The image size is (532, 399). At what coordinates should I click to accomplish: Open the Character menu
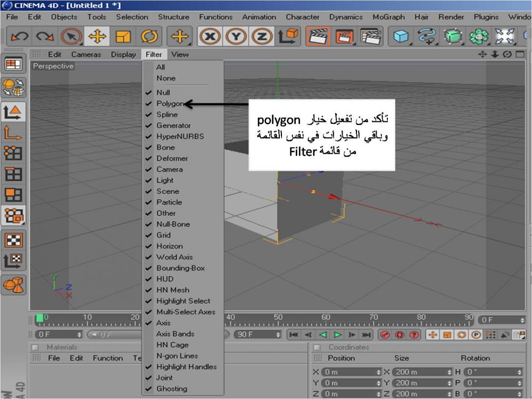pyautogui.click(x=303, y=17)
